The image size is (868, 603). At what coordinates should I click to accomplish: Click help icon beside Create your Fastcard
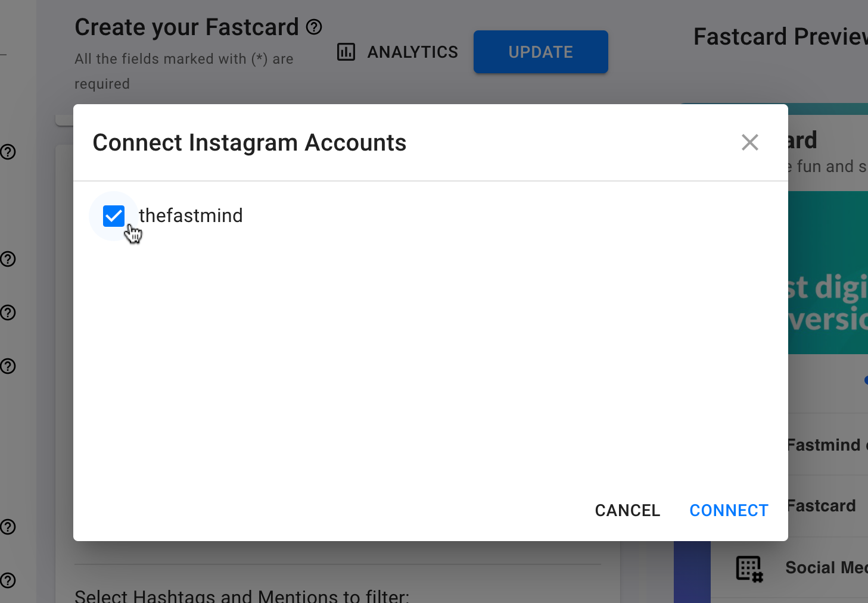click(314, 27)
